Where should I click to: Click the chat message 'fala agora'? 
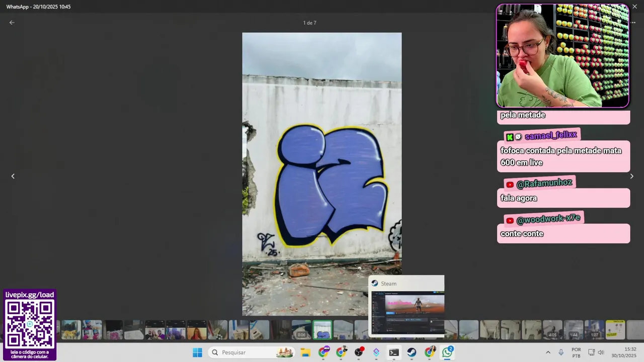519,198
